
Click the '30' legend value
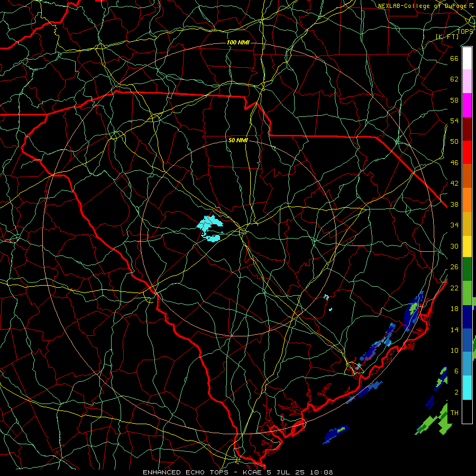click(x=454, y=246)
